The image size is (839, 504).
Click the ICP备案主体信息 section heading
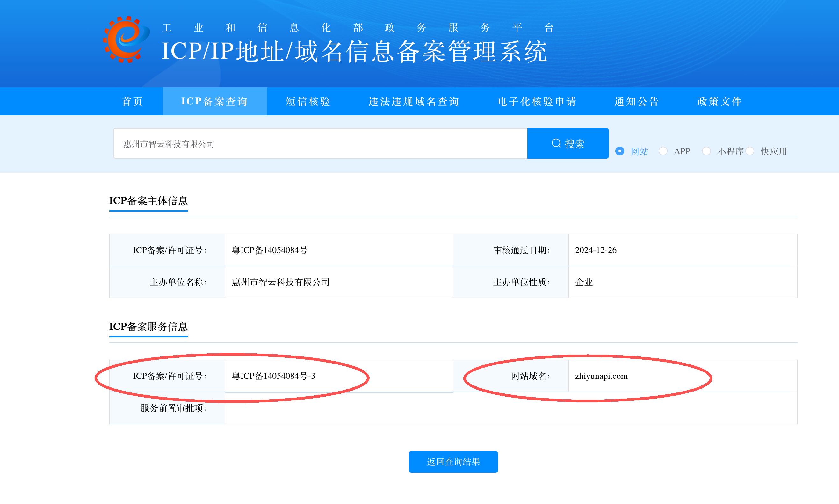pyautogui.click(x=148, y=201)
